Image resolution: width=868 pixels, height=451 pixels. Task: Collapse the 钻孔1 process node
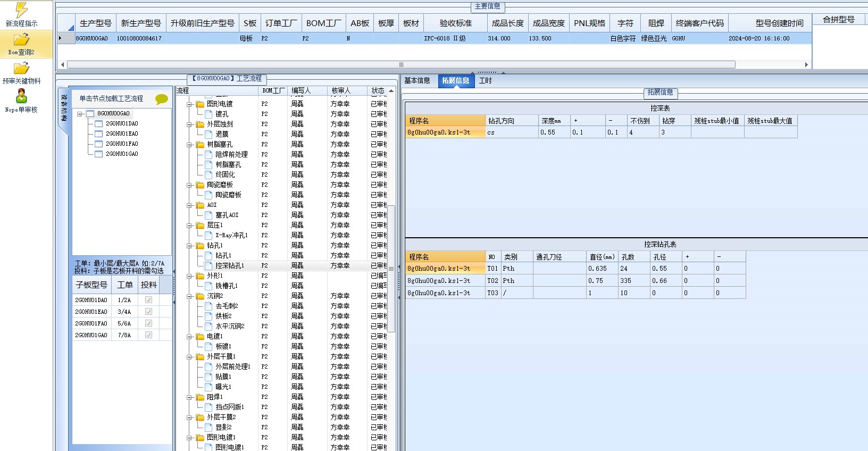click(x=189, y=246)
